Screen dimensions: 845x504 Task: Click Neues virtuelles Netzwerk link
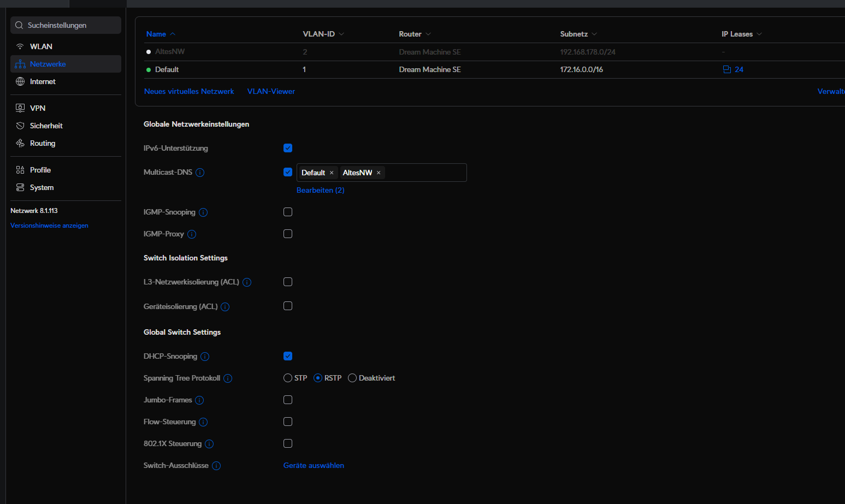pos(189,91)
